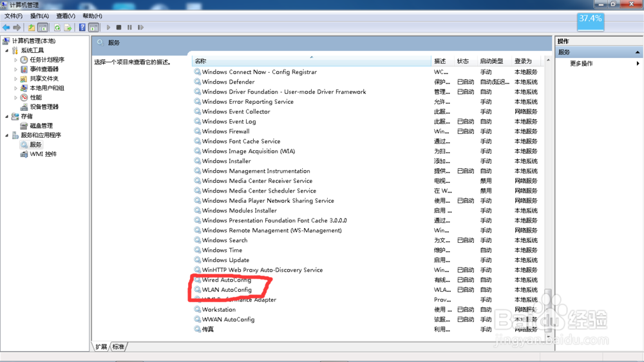Screen dimensions: 644x362
Task: Click the 事件查看器 icon
Action: (24, 70)
